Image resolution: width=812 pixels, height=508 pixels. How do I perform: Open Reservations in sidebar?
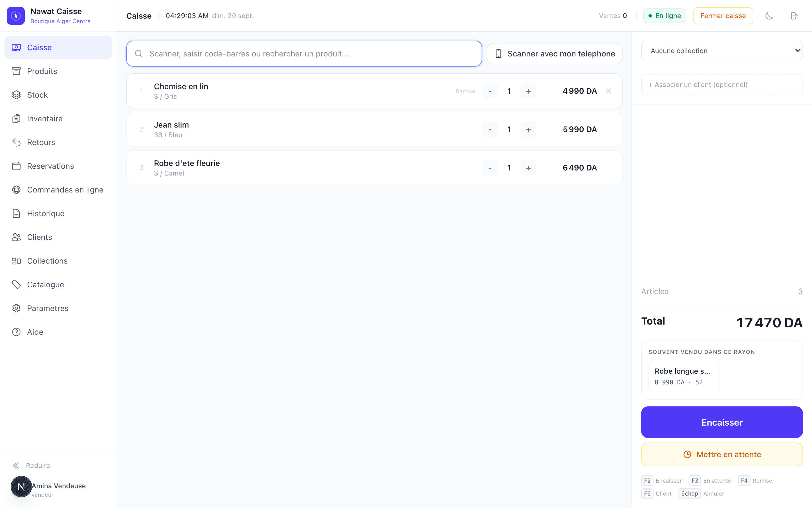pos(58,166)
